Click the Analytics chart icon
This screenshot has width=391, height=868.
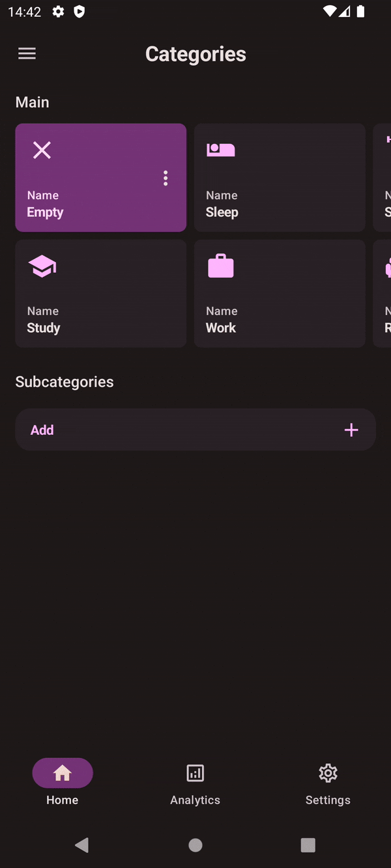[195, 773]
